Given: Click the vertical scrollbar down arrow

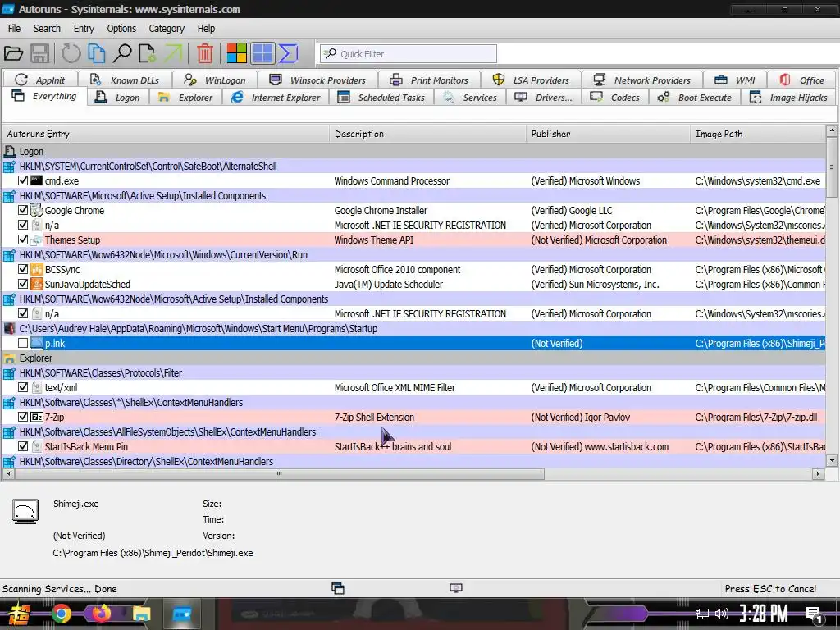Looking at the screenshot, I should point(832,460).
